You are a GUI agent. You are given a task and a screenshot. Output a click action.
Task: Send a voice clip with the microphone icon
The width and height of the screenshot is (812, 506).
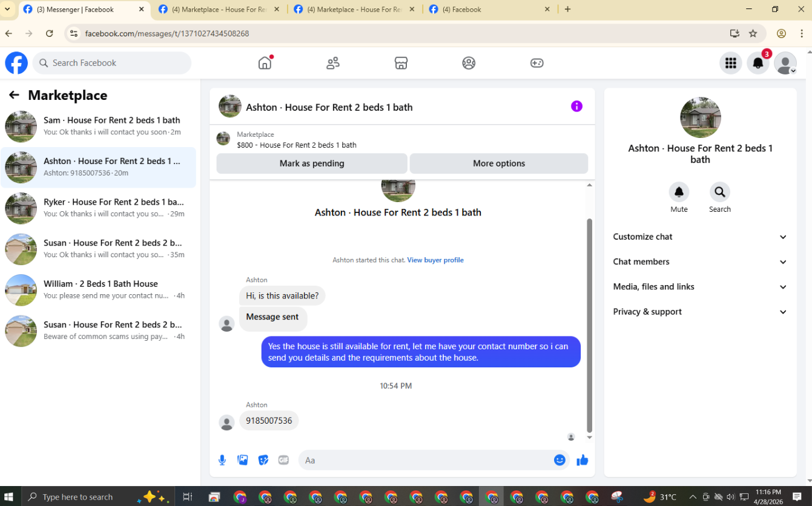(x=222, y=460)
